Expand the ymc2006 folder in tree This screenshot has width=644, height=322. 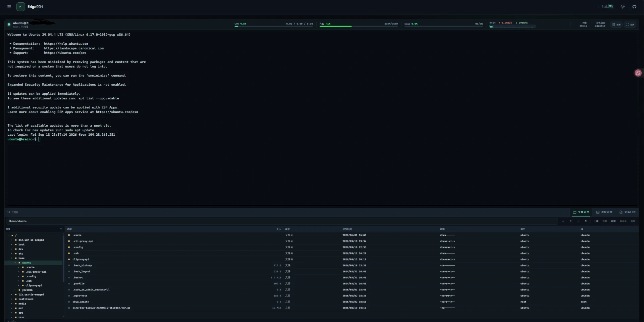tap(15, 290)
